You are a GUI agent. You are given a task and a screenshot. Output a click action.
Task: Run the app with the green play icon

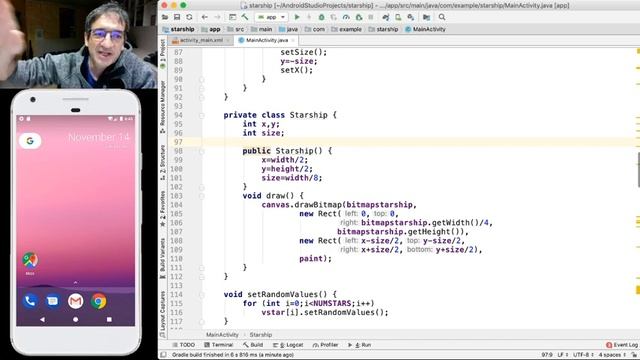[x=297, y=17]
